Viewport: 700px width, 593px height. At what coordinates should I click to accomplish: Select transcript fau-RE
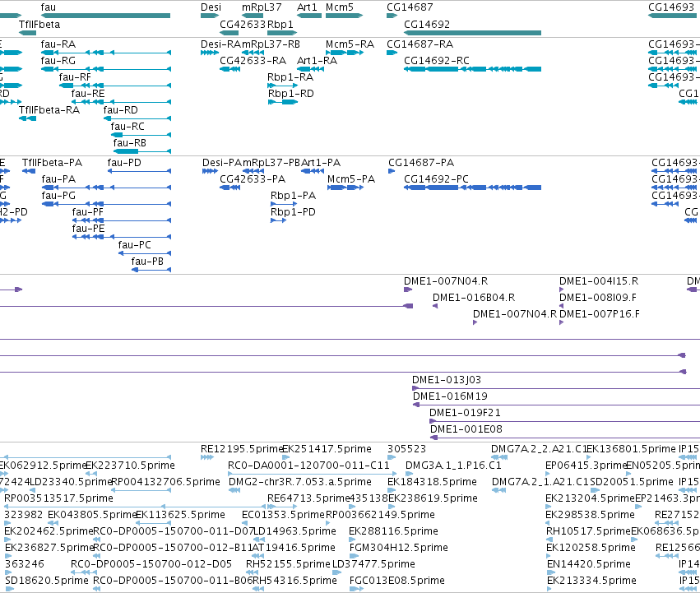click(88, 93)
